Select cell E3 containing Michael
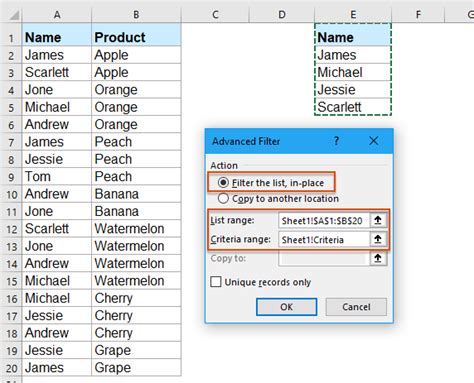Screen dimensions: 474x383 point(353,72)
